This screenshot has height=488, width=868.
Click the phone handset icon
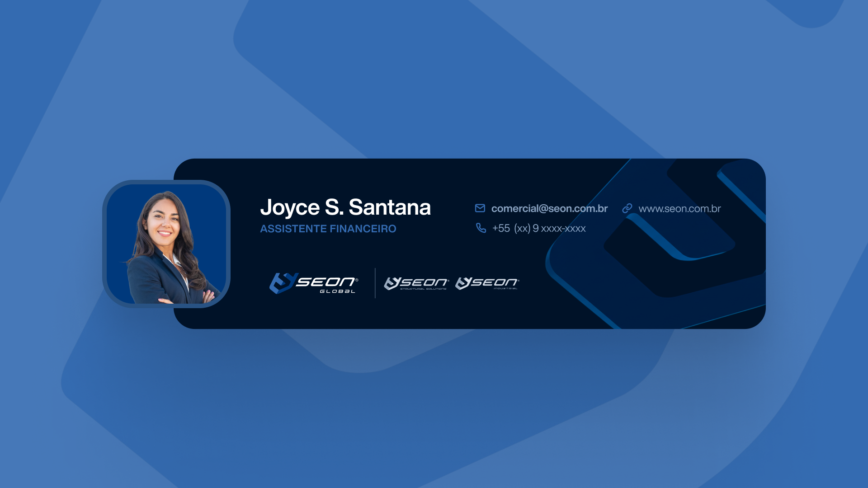coord(481,228)
